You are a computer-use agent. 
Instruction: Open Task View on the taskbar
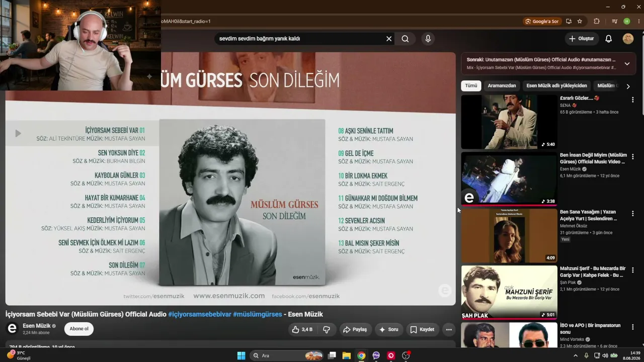click(x=332, y=355)
